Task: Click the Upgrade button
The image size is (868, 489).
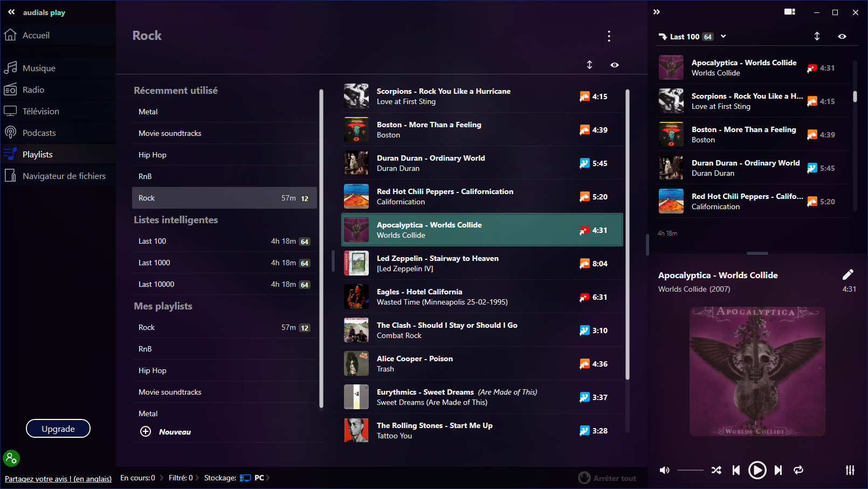Action: tap(58, 429)
